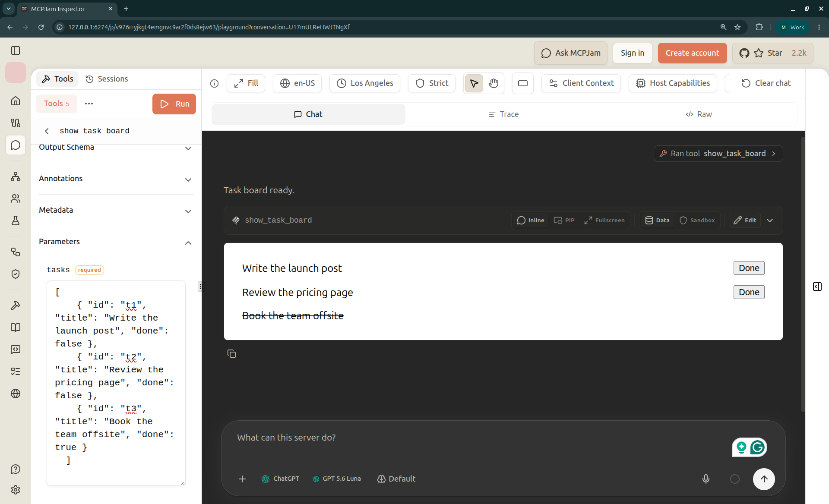Image resolution: width=829 pixels, height=504 pixels.
Task: Expand the show_task_board widget chevron
Action: click(770, 220)
